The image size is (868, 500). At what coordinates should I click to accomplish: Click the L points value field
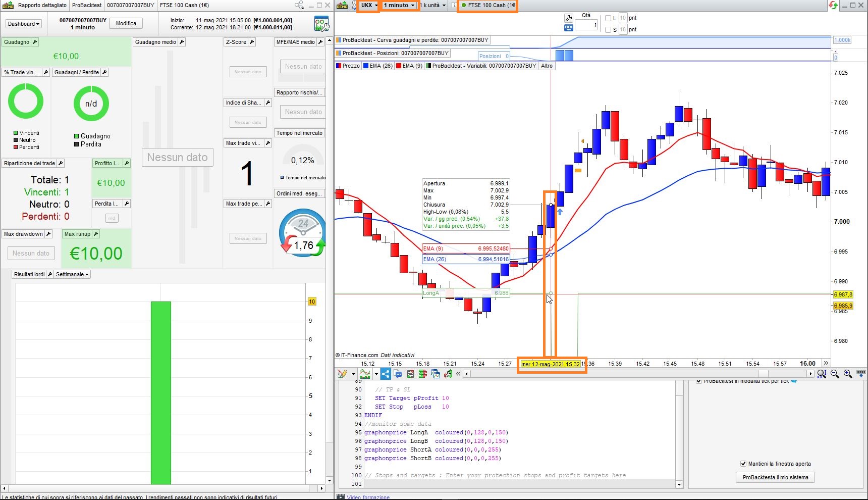(623, 18)
